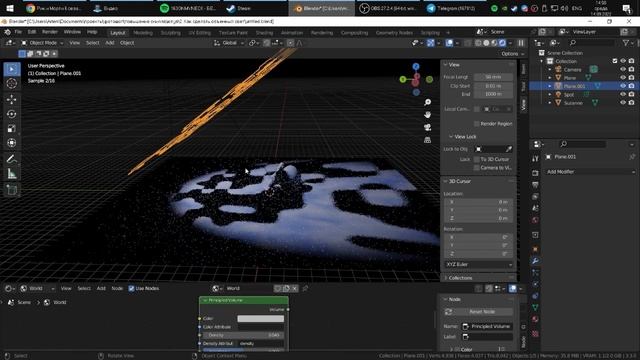Viewport: 640px width, 360px height.
Task: Adjust the Principled Volume Density slider
Action: click(x=243, y=335)
